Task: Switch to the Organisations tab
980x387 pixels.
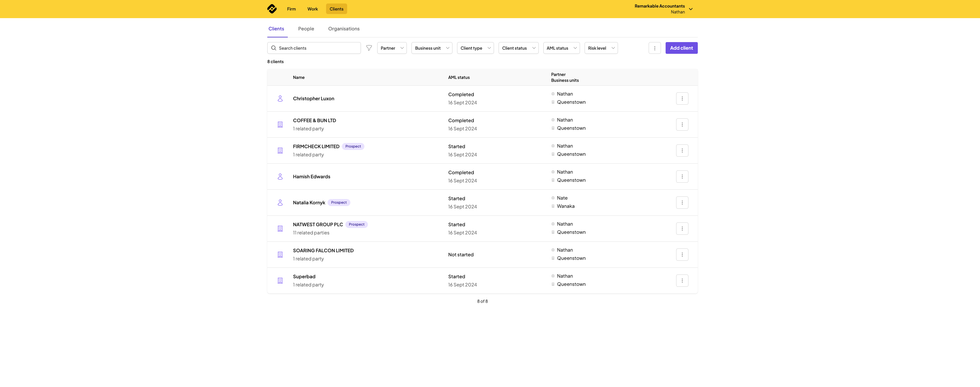Action: (344, 29)
